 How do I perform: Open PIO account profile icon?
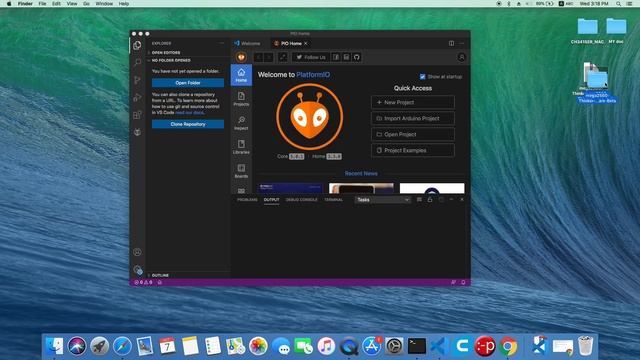coord(462,57)
